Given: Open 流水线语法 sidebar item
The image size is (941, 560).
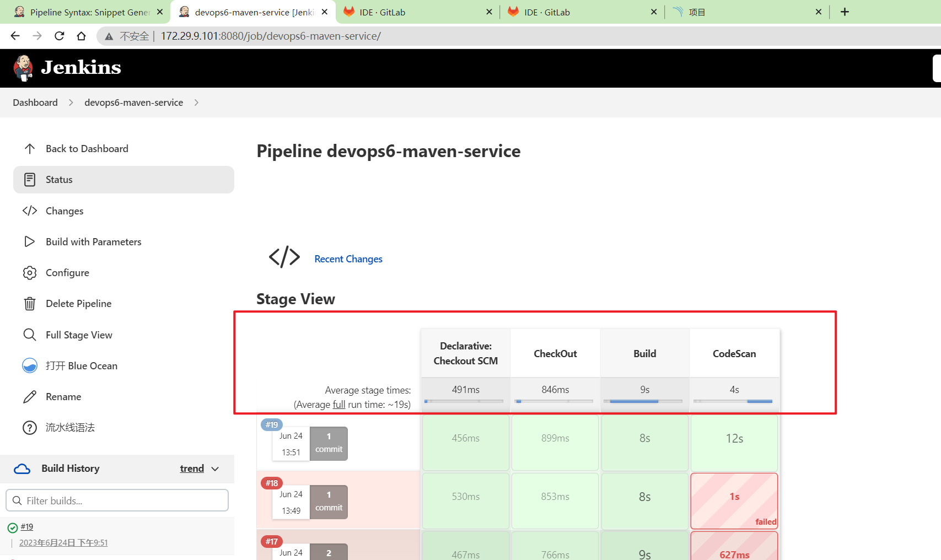Looking at the screenshot, I should 123,428.
